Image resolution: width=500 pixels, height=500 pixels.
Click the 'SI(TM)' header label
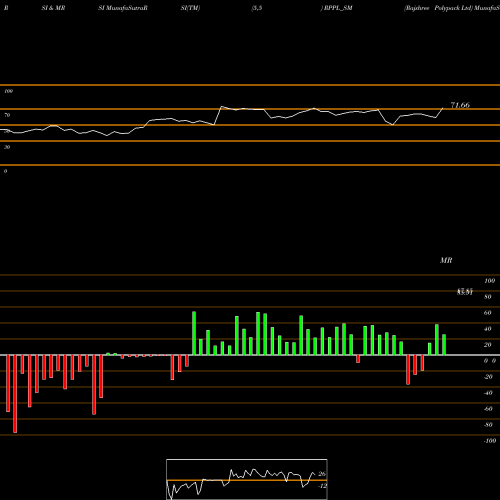[x=190, y=8]
